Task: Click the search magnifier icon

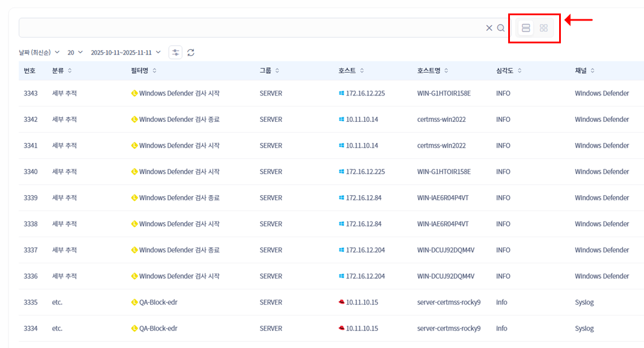Action: coord(501,28)
